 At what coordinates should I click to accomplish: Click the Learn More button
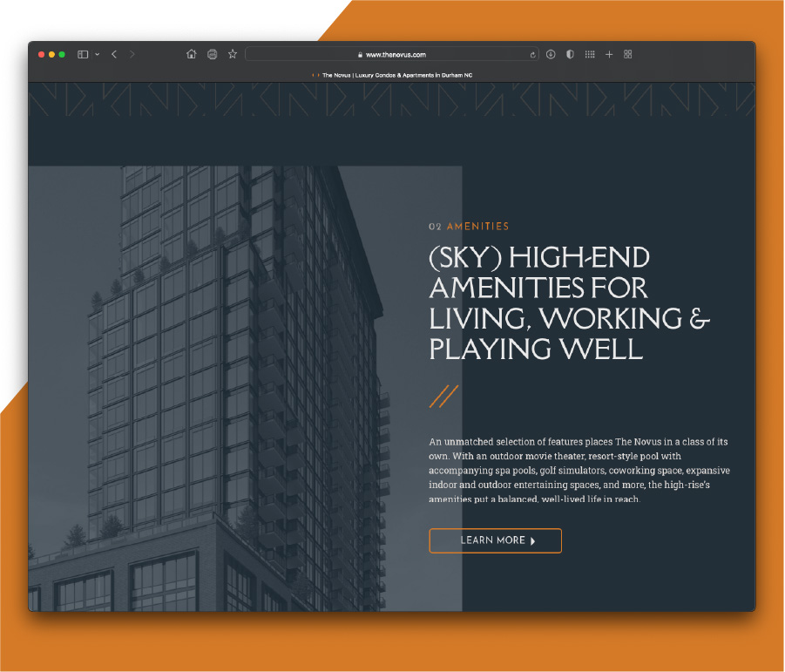click(495, 540)
